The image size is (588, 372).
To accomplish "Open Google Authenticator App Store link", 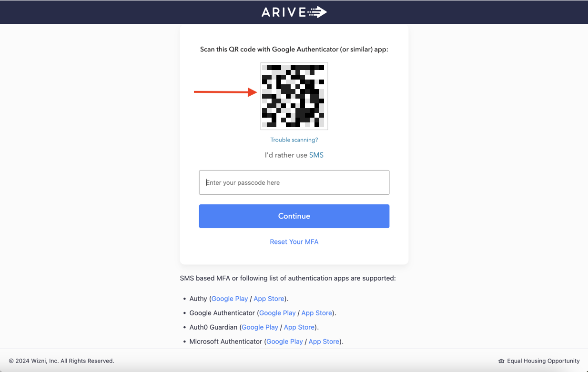I will point(317,313).
